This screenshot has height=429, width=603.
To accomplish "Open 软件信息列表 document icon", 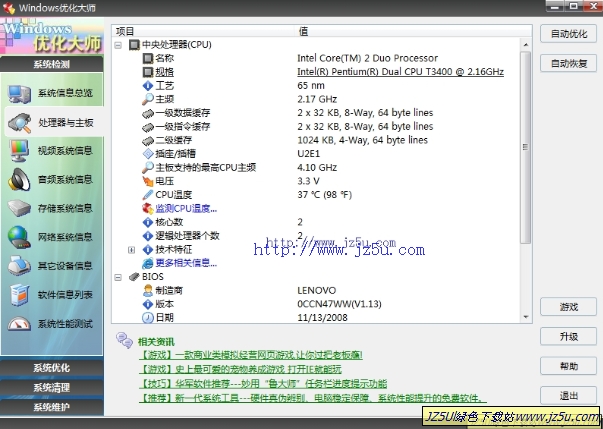I will tap(19, 295).
